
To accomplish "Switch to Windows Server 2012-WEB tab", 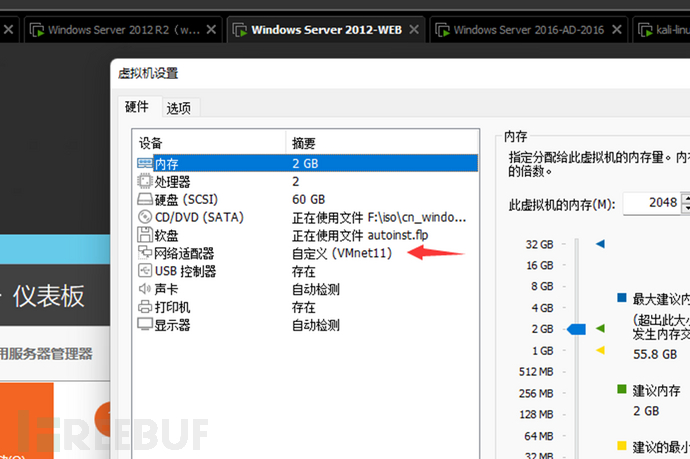I will [x=326, y=30].
